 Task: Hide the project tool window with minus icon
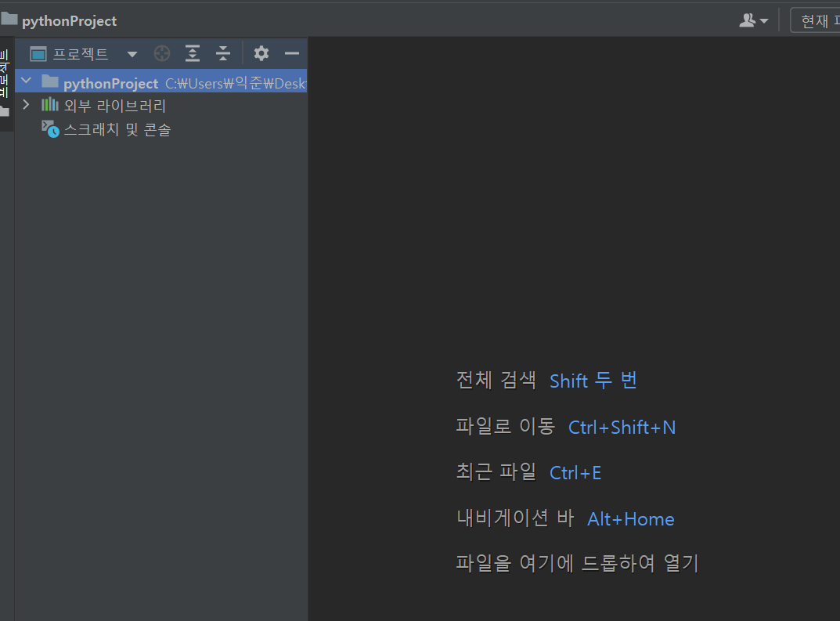(x=292, y=53)
